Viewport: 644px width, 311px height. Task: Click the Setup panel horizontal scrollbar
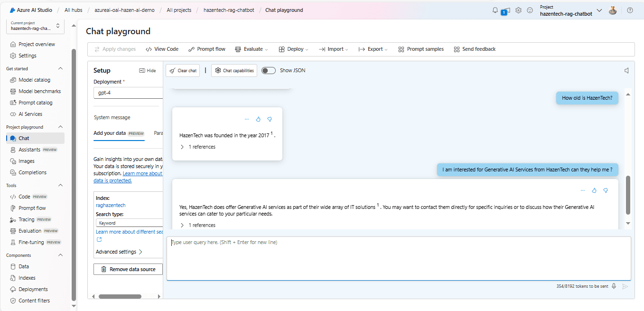tap(120, 296)
